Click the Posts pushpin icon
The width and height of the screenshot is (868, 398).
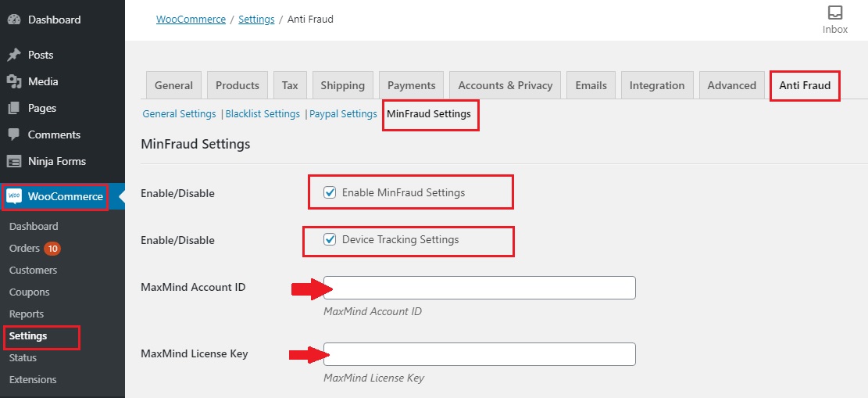coord(14,55)
